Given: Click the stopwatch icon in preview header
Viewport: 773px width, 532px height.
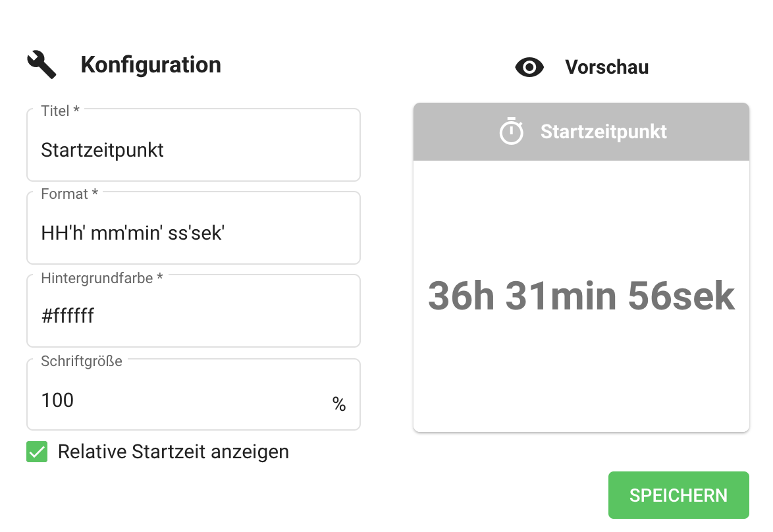Looking at the screenshot, I should (511, 131).
